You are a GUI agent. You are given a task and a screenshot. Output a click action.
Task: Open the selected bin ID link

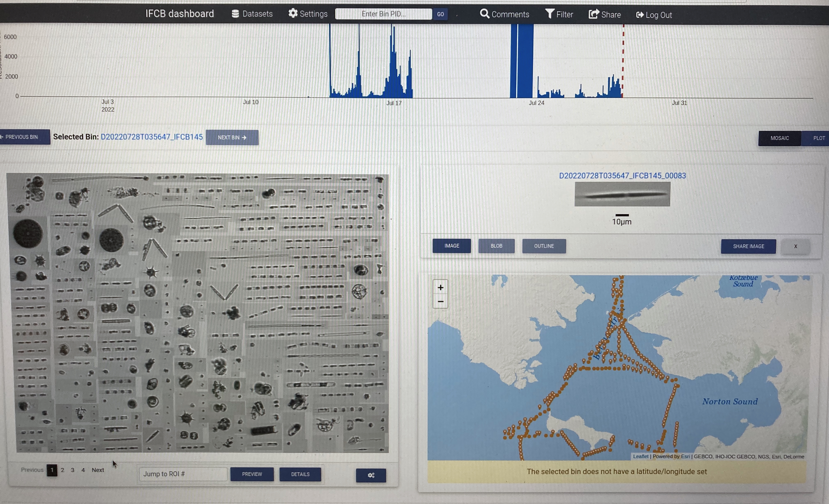tap(151, 137)
